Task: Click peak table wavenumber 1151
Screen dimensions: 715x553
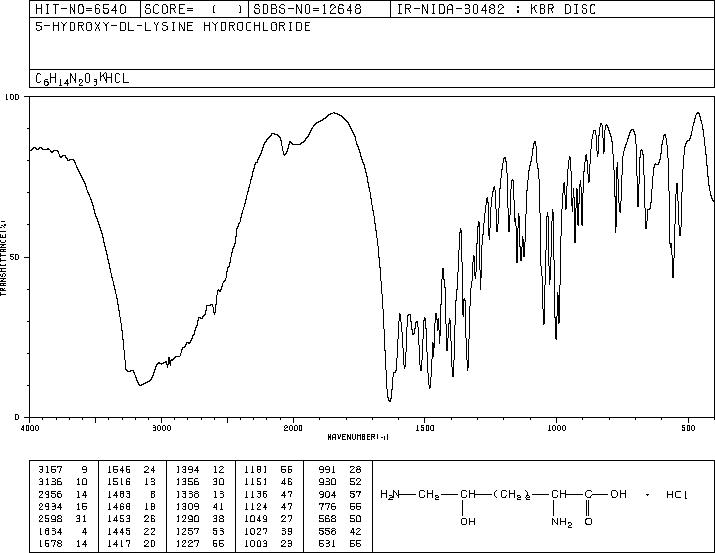Action: (x=256, y=482)
